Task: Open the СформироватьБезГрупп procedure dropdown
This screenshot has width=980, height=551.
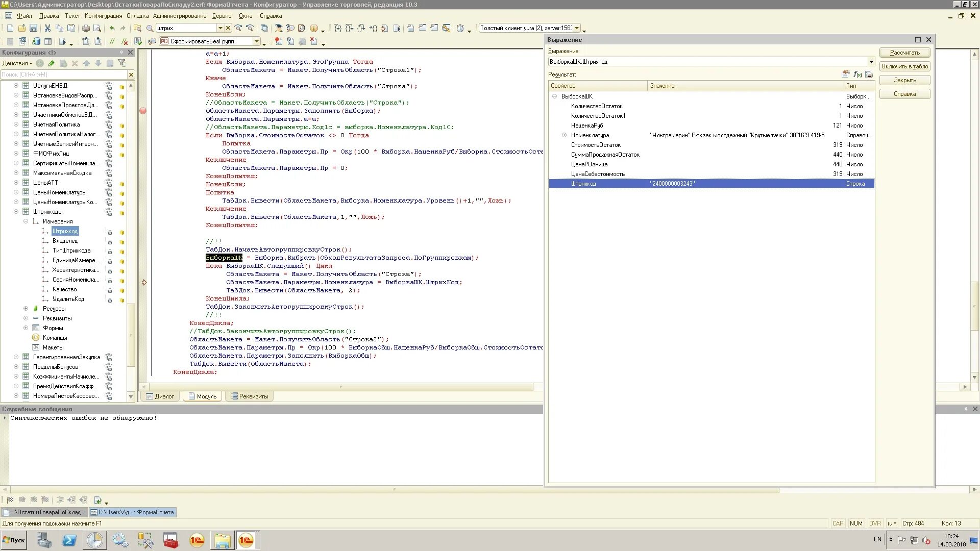Action: [257, 41]
